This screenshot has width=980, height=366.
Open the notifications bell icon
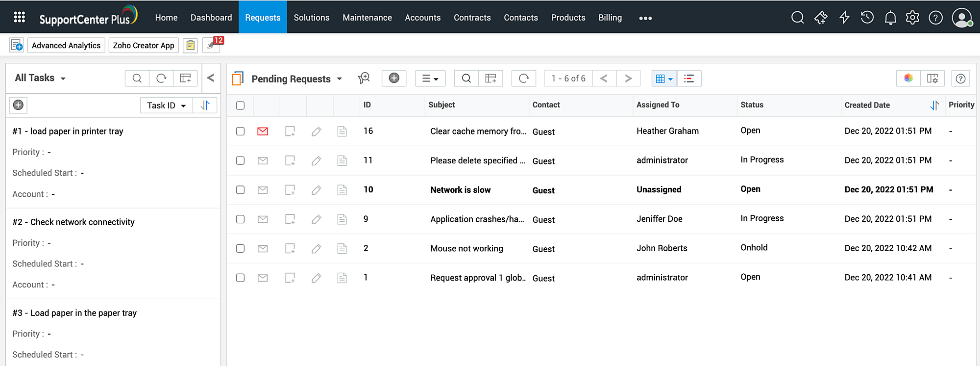coord(890,18)
